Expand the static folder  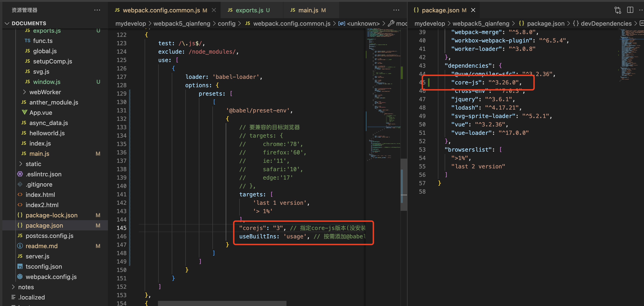[21, 164]
